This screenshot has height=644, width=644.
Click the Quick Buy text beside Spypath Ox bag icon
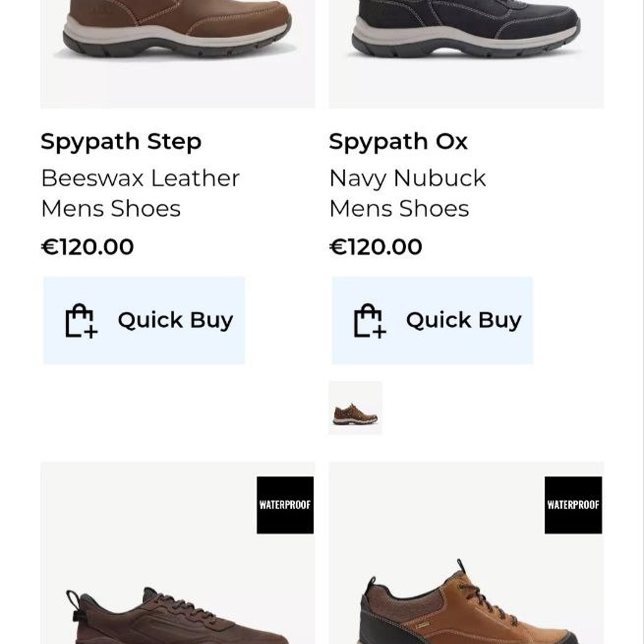pos(464,320)
